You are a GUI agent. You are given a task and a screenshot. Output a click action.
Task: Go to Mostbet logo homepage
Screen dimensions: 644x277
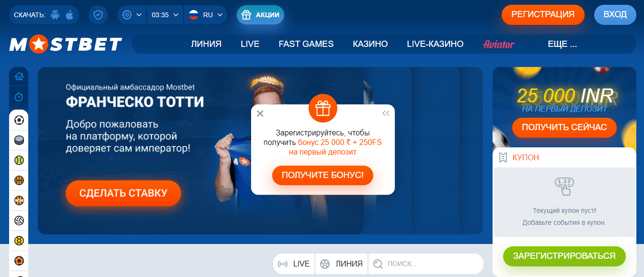[x=66, y=44]
